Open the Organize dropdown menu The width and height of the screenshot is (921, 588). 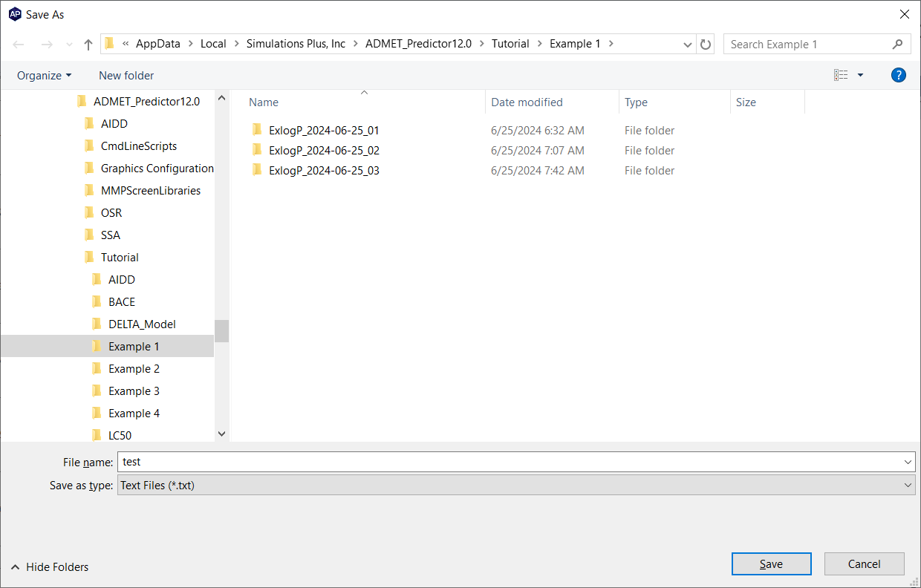point(45,75)
